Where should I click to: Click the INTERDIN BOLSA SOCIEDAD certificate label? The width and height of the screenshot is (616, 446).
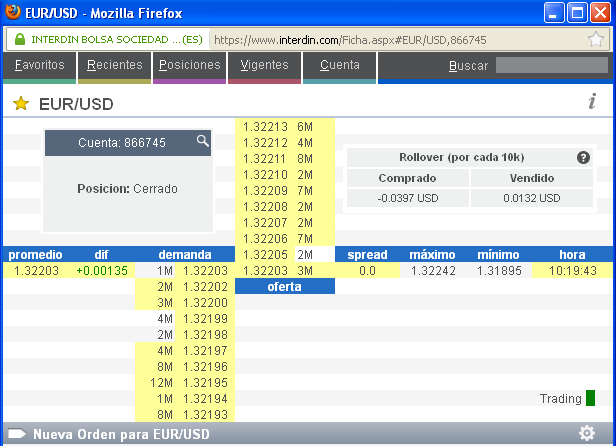pyautogui.click(x=117, y=40)
